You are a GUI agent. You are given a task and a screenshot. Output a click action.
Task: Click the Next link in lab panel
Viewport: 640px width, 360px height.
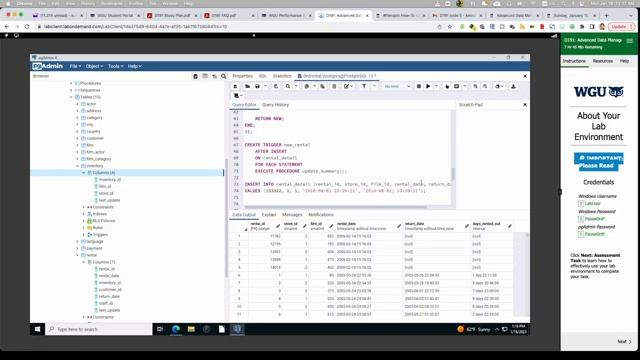pos(624,341)
